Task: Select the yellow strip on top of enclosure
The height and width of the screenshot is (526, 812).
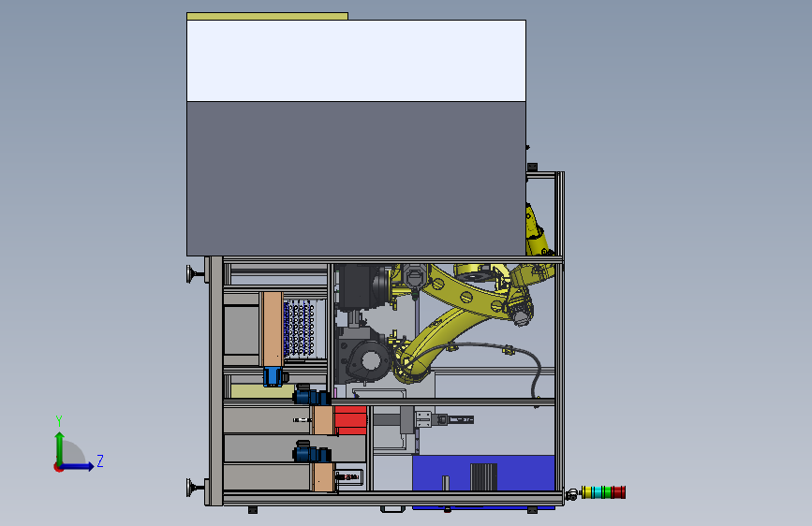Action: [267, 16]
